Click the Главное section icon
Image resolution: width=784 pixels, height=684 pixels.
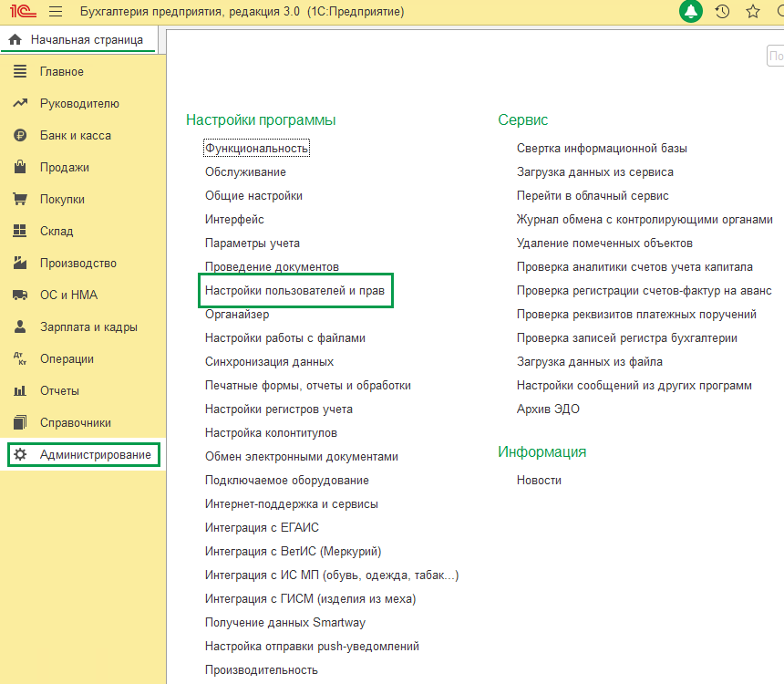(x=20, y=71)
